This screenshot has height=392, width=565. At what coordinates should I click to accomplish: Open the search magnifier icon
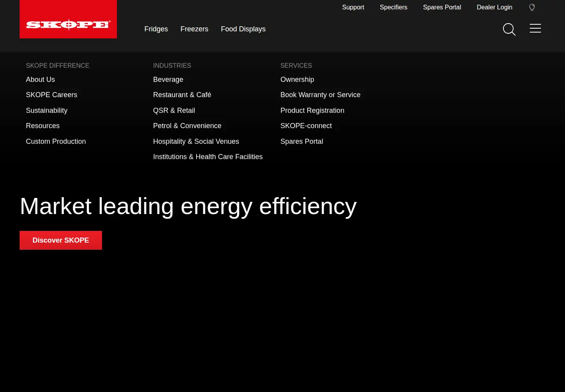(x=509, y=29)
